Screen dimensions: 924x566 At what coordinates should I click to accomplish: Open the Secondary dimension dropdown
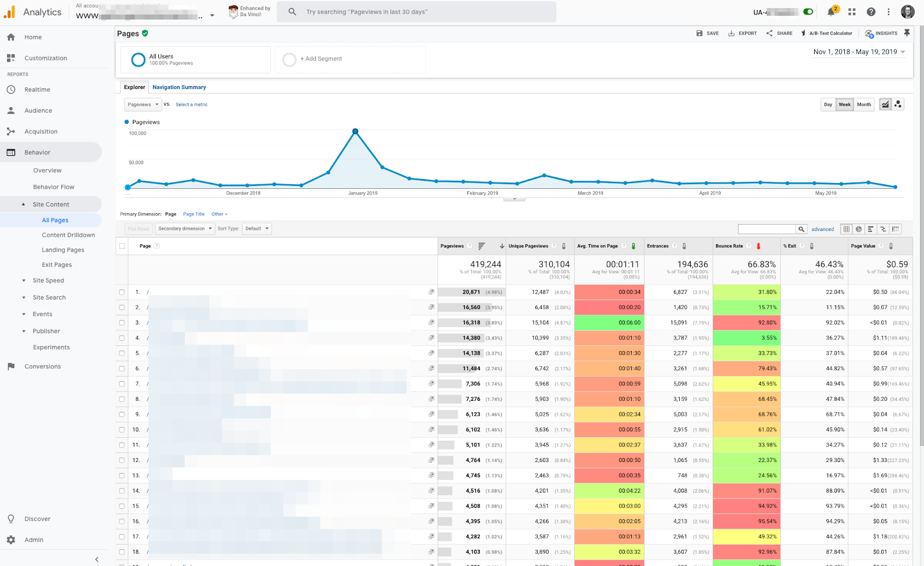point(185,229)
